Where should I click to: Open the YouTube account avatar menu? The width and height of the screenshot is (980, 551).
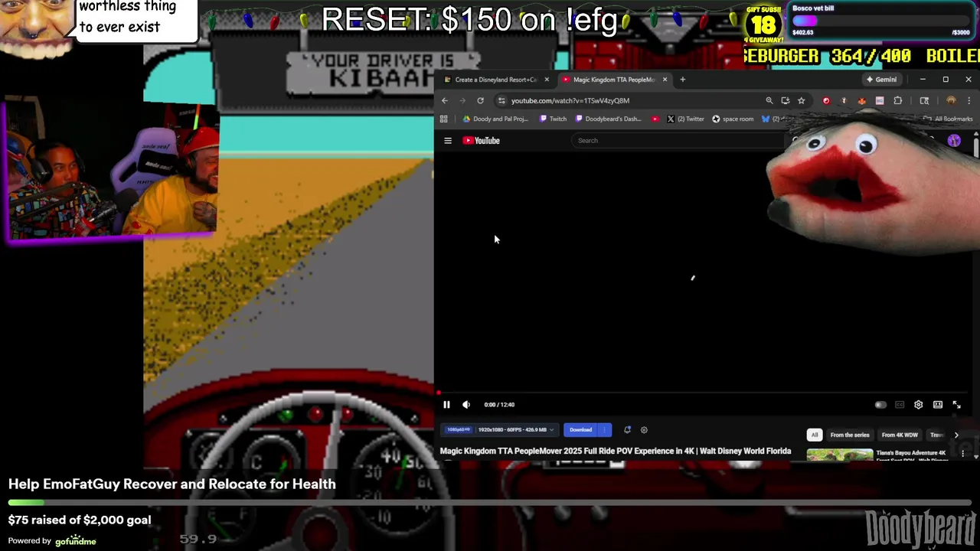(x=954, y=141)
